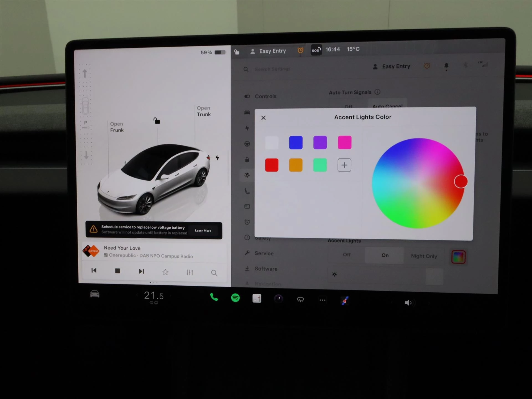Open the more options ellipsis in the taskbar
The image size is (532, 399).
(x=322, y=300)
